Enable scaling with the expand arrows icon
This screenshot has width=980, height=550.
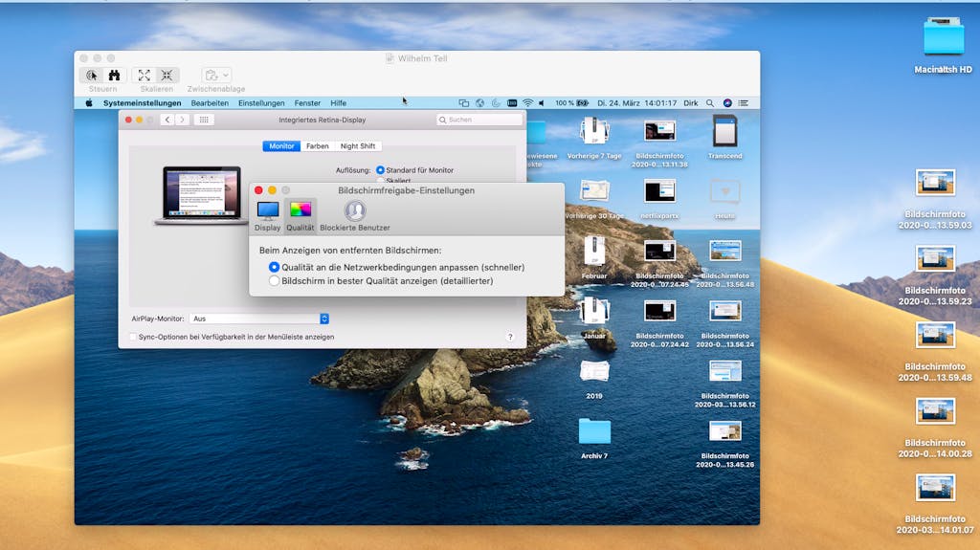(x=145, y=76)
